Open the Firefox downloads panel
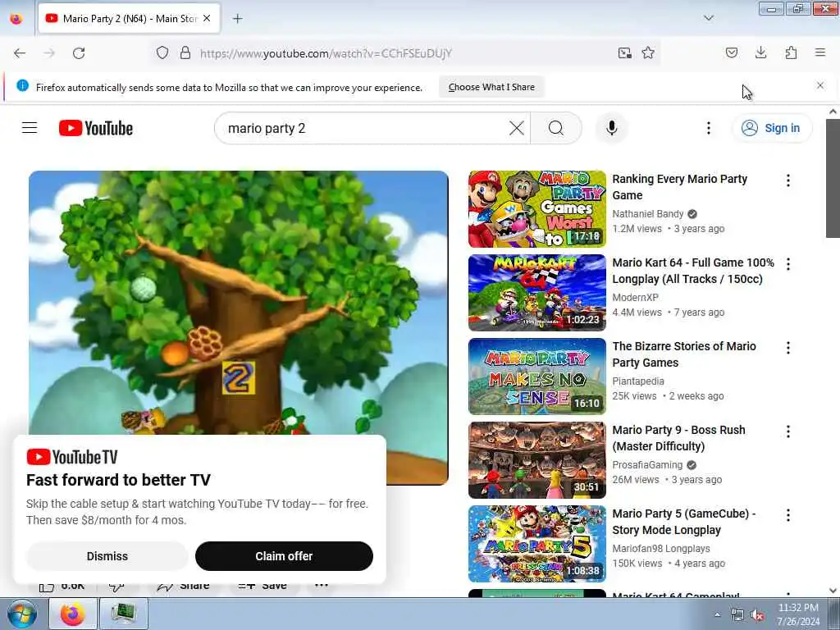The image size is (840, 630). point(760,52)
